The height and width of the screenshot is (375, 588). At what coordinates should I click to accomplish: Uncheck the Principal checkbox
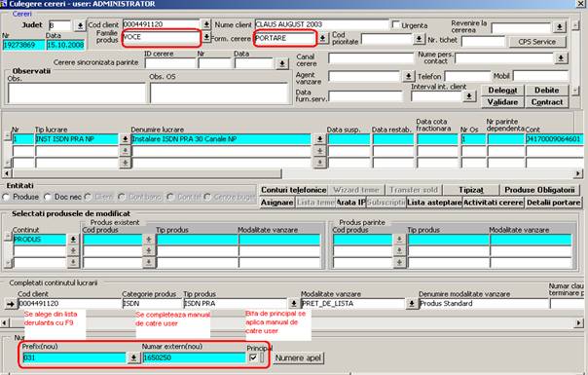click(x=253, y=357)
